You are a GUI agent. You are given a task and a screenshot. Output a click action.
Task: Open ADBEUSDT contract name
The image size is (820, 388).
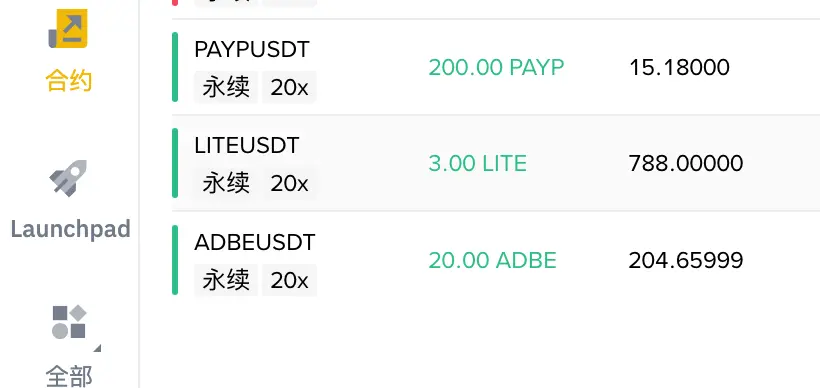pyautogui.click(x=255, y=242)
